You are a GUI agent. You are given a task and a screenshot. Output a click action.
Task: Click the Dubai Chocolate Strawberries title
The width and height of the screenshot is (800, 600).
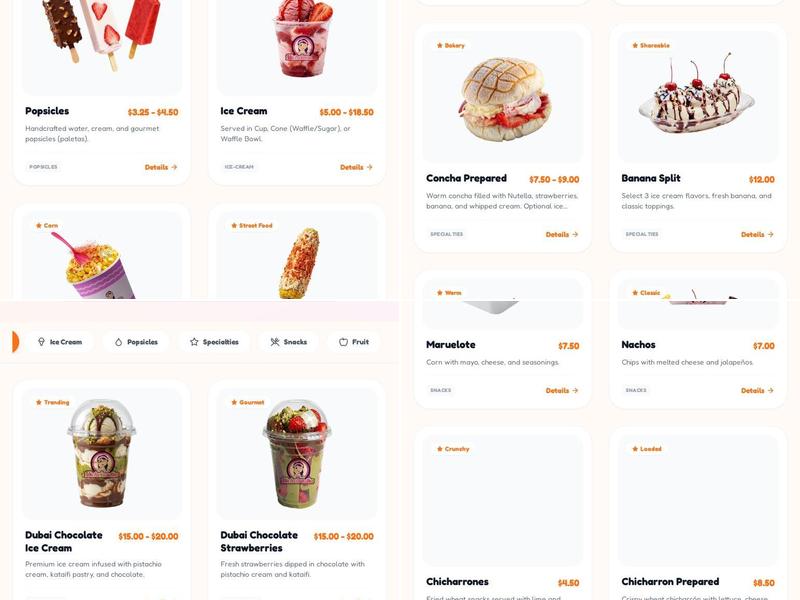[259, 541]
